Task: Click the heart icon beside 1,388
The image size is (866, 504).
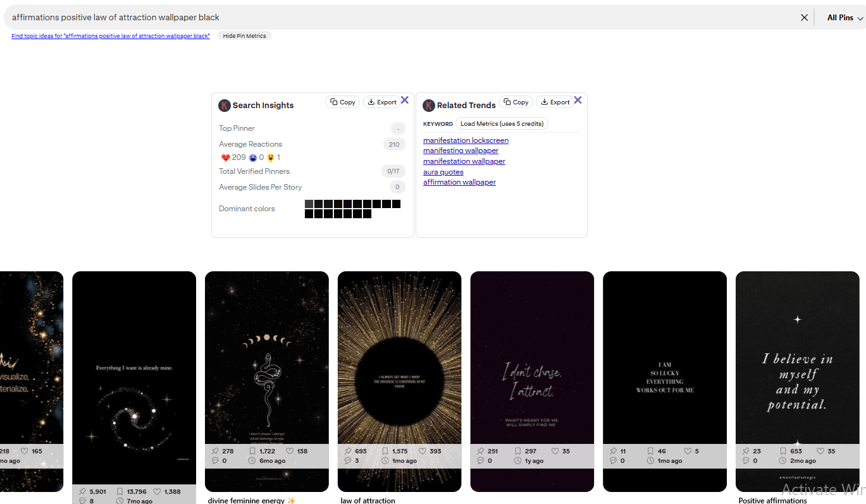Action: pos(158,491)
